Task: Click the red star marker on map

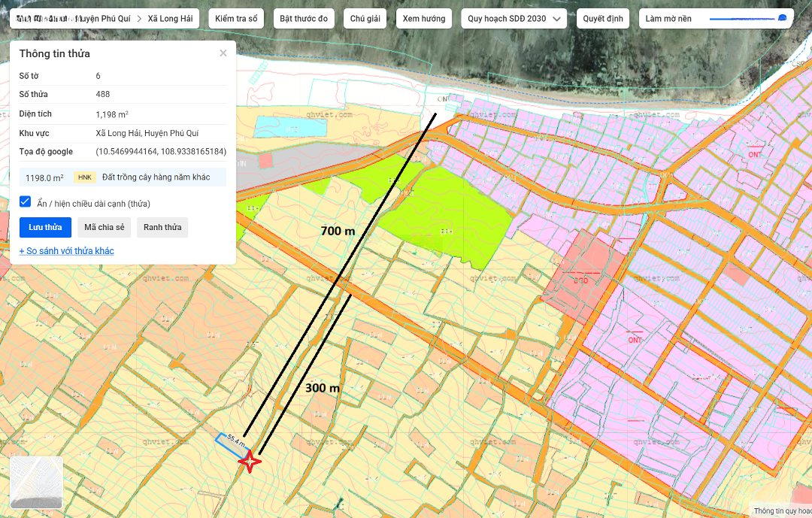Action: (x=250, y=462)
